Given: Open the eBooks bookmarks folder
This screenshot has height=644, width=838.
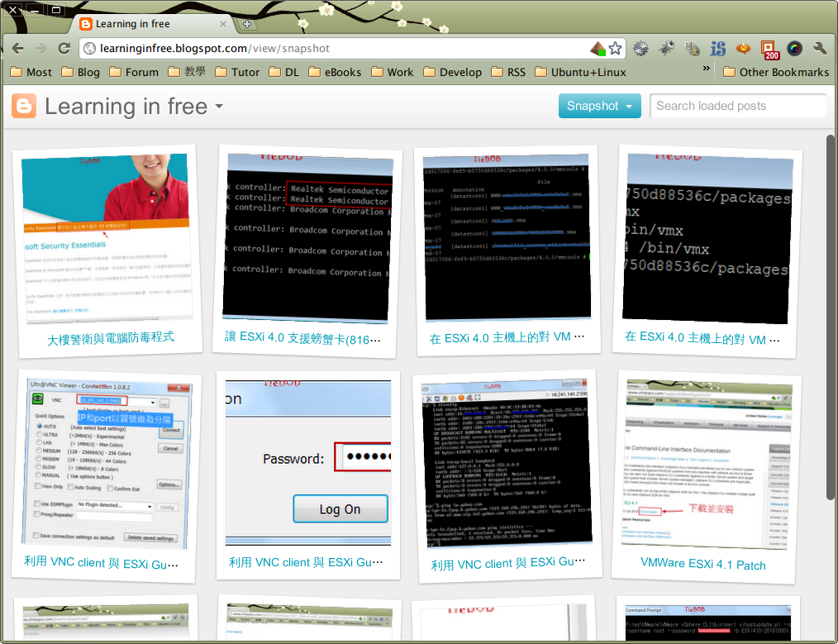Looking at the screenshot, I should [335, 72].
